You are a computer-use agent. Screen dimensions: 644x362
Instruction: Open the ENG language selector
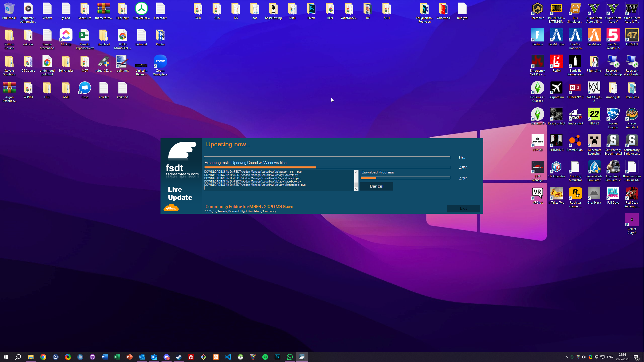610,357
